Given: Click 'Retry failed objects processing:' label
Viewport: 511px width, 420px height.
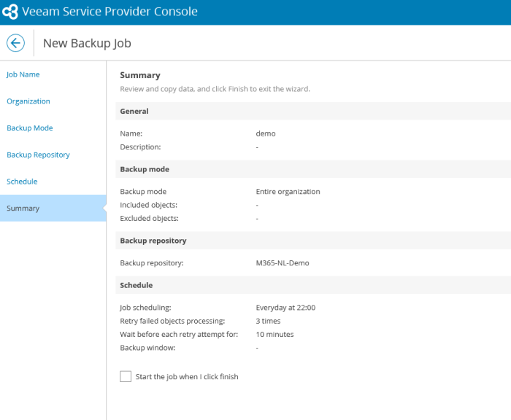Looking at the screenshot, I should pos(172,321).
